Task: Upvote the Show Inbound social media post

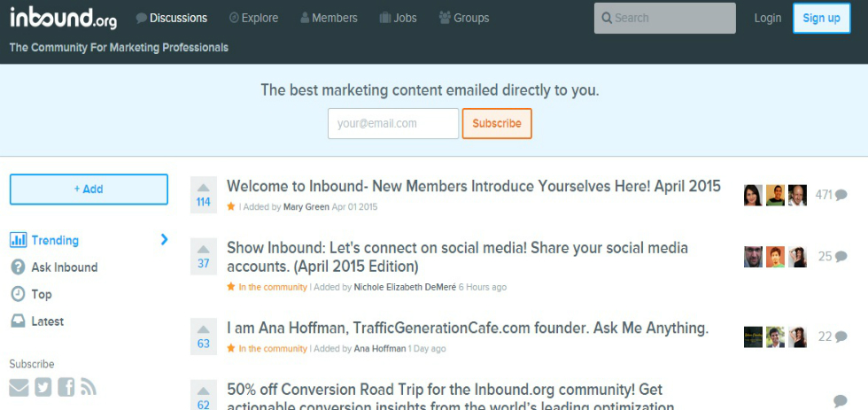Action: [x=203, y=250]
